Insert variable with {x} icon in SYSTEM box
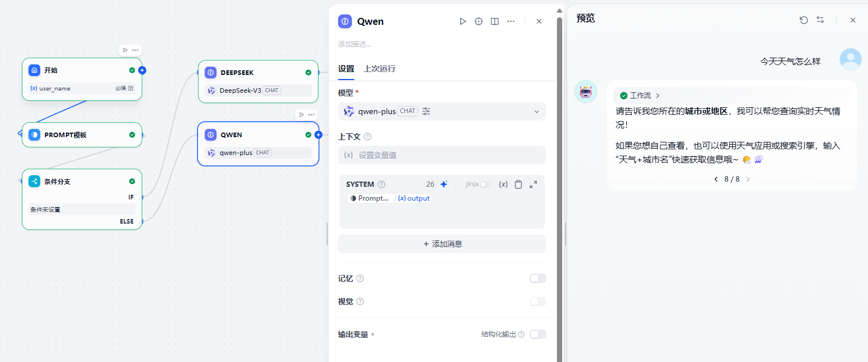 [x=503, y=184]
